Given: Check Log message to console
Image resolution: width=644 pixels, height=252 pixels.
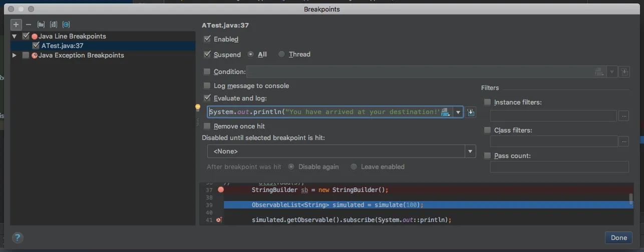Looking at the screenshot, I should coord(207,86).
